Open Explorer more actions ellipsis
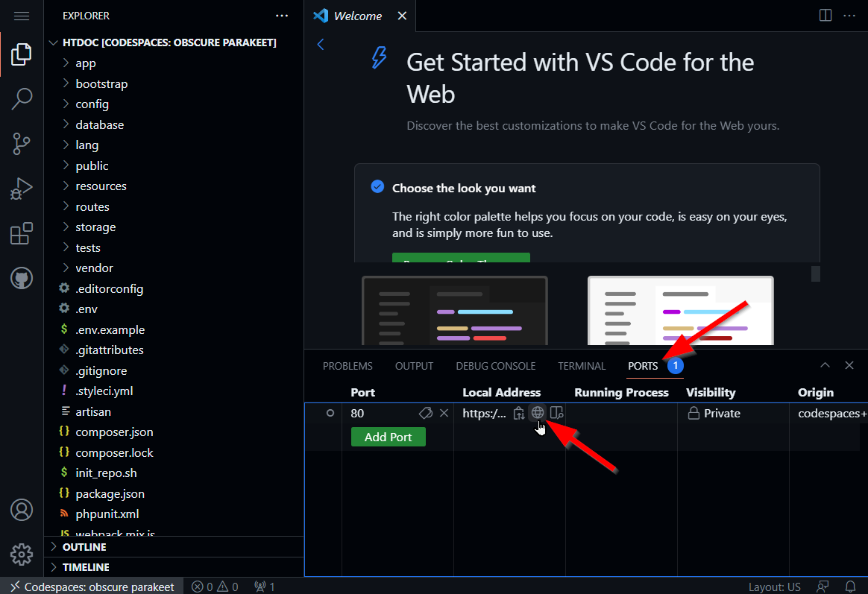Viewport: 868px width, 594px height. 282,16
